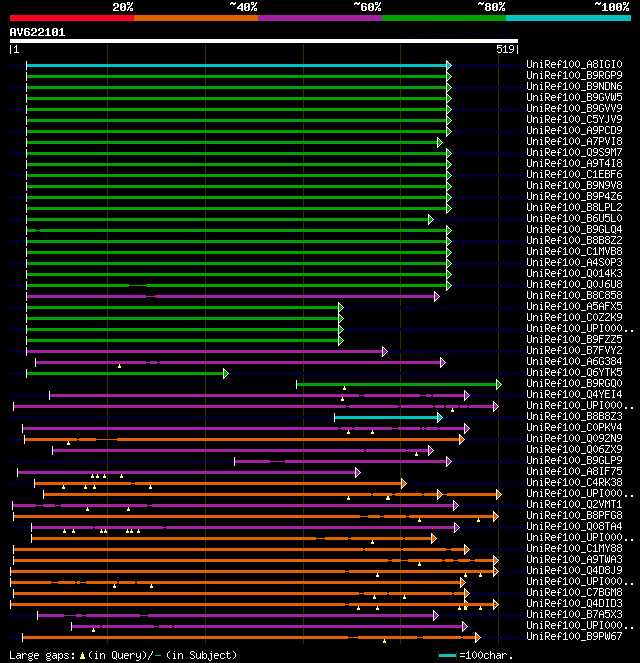Open the UniRef100_Q6YTK5 label
This screenshot has width=640, height=663.
pos(574,372)
